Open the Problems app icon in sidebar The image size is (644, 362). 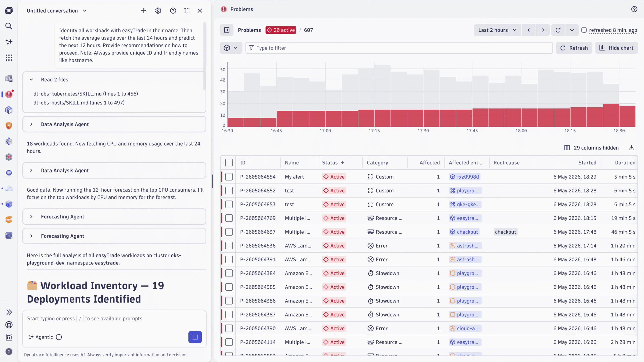click(x=9, y=94)
